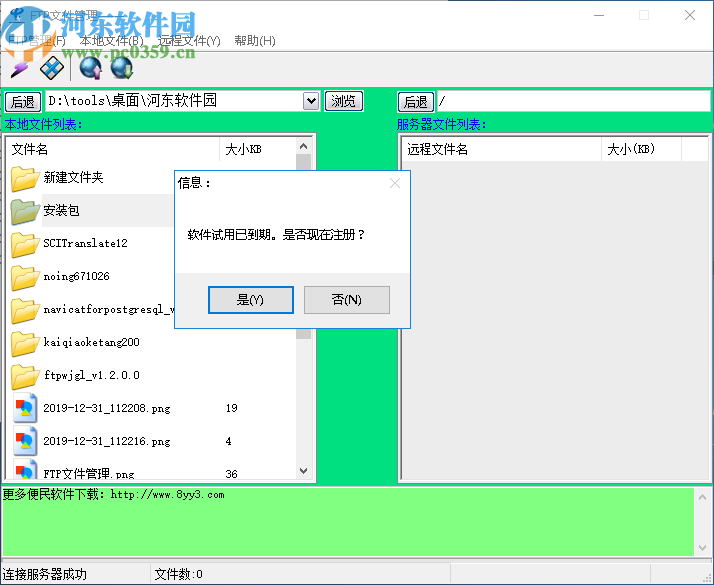This screenshot has width=714, height=585.
Task: Sort by 文件名 column header
Action: point(112,149)
